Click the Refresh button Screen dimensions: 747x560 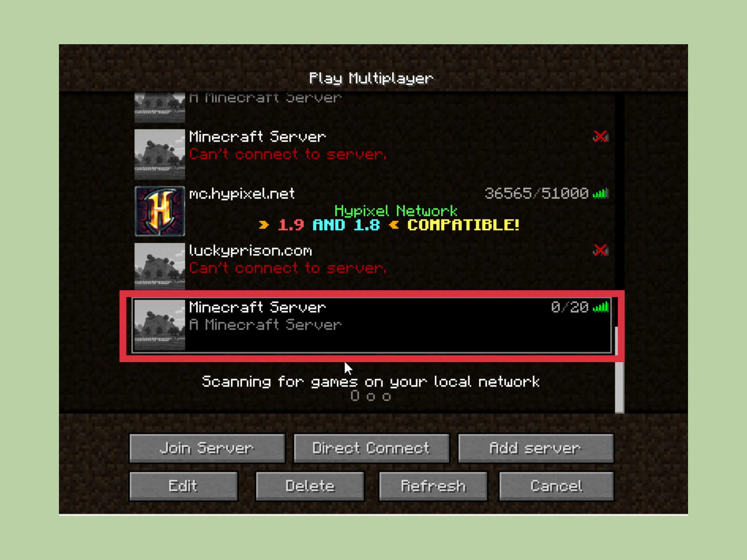(432, 486)
